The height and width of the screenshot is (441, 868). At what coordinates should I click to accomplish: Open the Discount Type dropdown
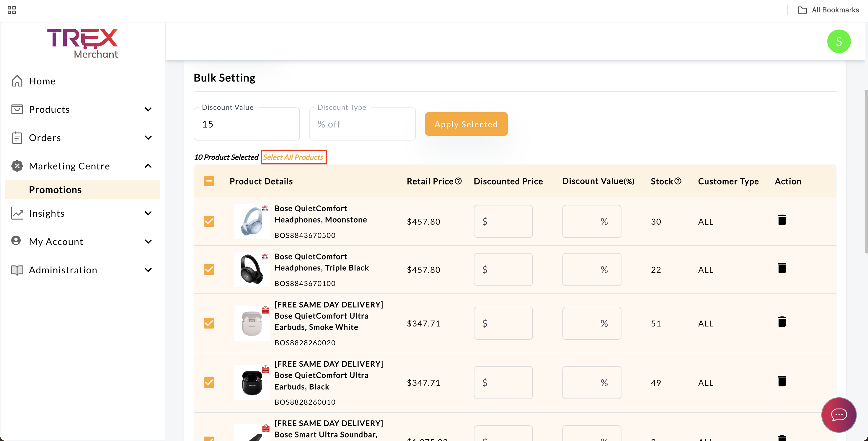[x=362, y=124]
